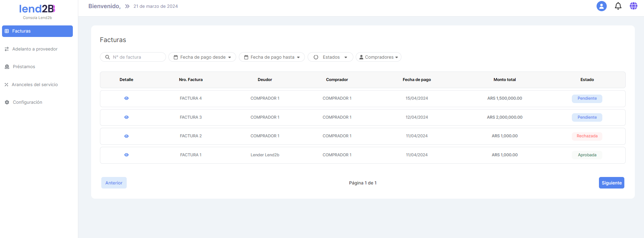The image size is (644, 238).
Task: Expand the Fecha de pago desde dropdown
Action: tap(202, 57)
